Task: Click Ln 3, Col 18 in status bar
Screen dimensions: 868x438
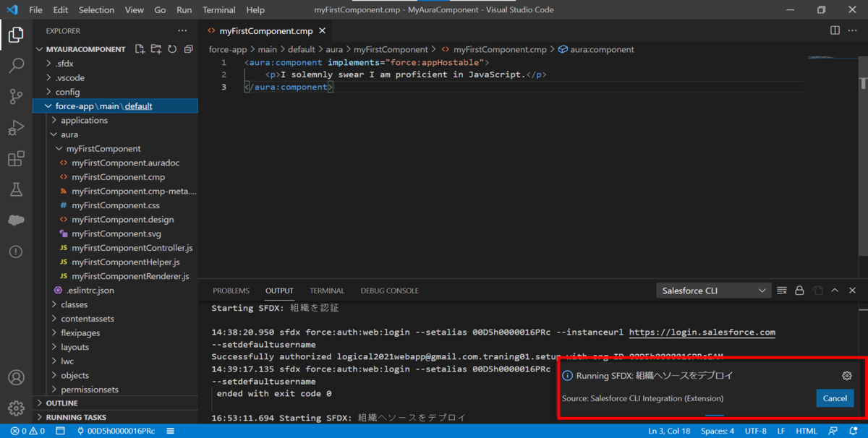Action: 669,431
